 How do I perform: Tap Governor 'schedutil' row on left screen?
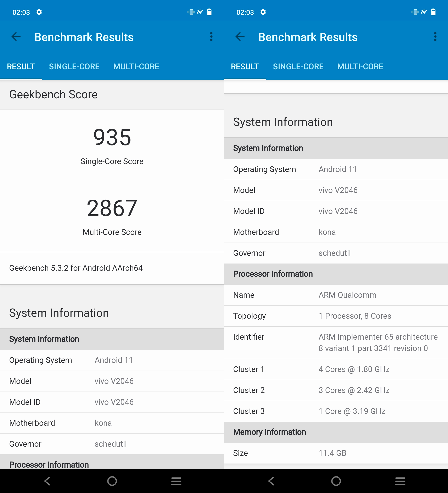[x=112, y=444]
